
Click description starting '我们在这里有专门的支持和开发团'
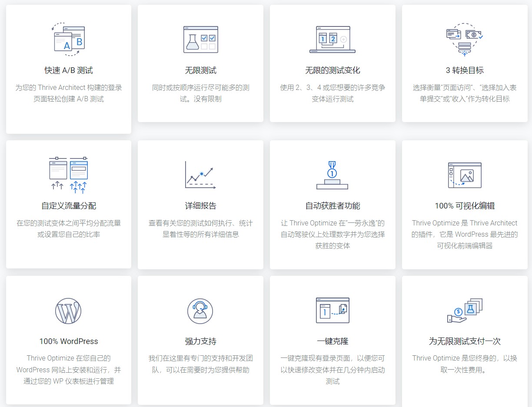(201, 364)
